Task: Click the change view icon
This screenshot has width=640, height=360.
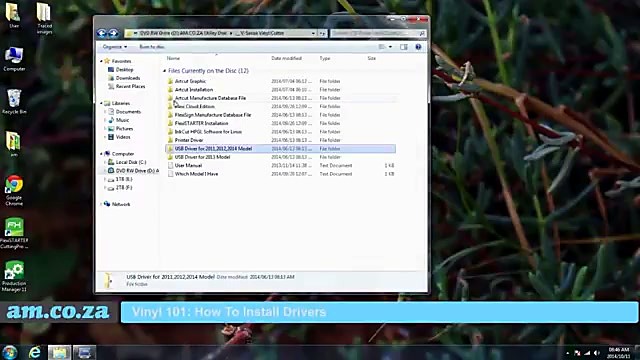Action: [x=382, y=47]
